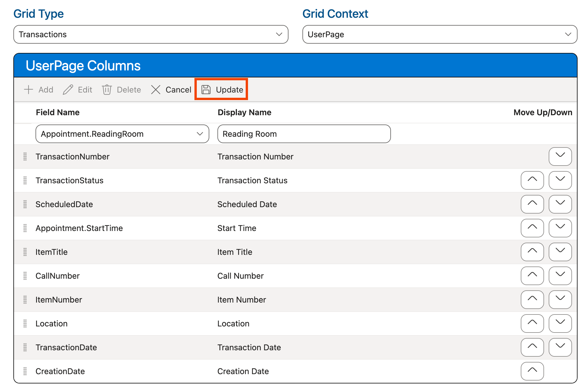The image size is (588, 391).
Task: Expand the Appointment.ReadingRoom field dropdown
Action: point(200,134)
